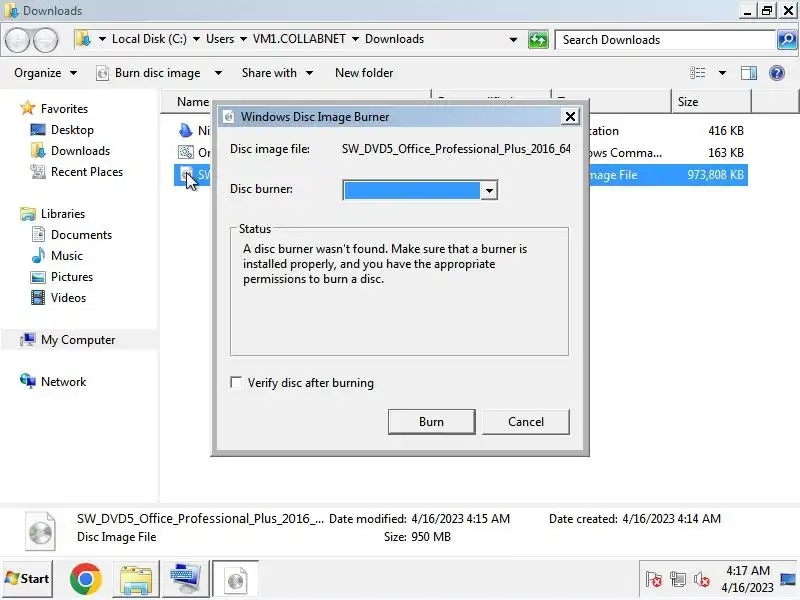Image resolution: width=800 pixels, height=600 pixels.
Task: Click the Show desktop icon in tray
Action: [788, 579]
